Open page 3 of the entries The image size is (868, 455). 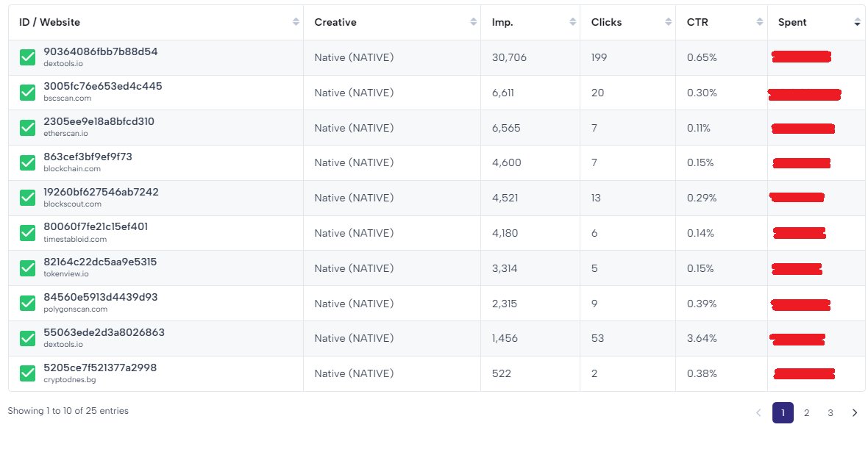pyautogui.click(x=830, y=412)
